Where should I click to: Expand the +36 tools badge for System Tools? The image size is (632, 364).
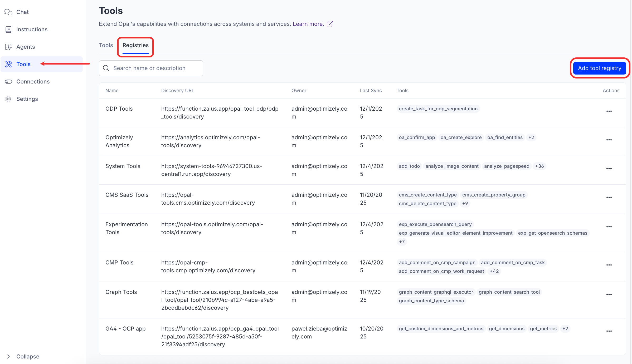(539, 166)
